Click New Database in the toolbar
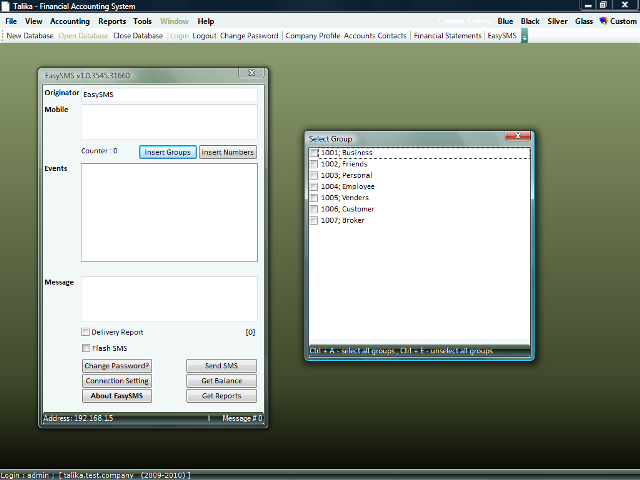640x480 pixels. click(30, 35)
